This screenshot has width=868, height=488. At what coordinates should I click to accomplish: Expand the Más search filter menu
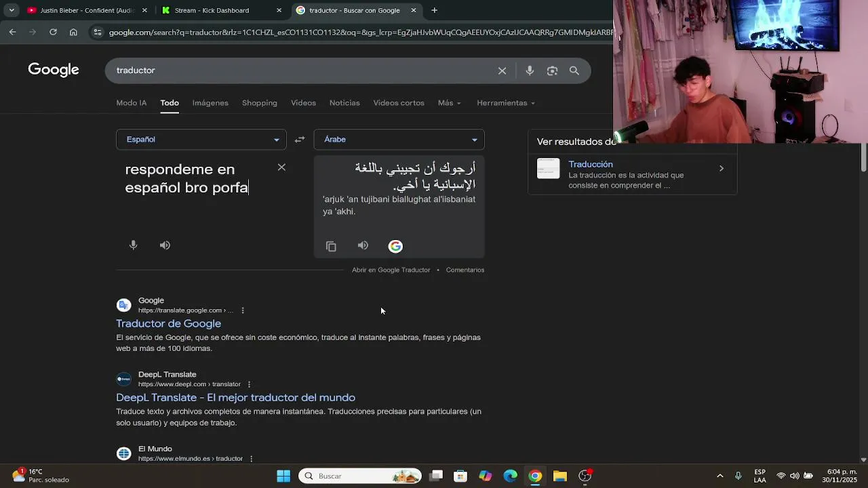click(450, 103)
